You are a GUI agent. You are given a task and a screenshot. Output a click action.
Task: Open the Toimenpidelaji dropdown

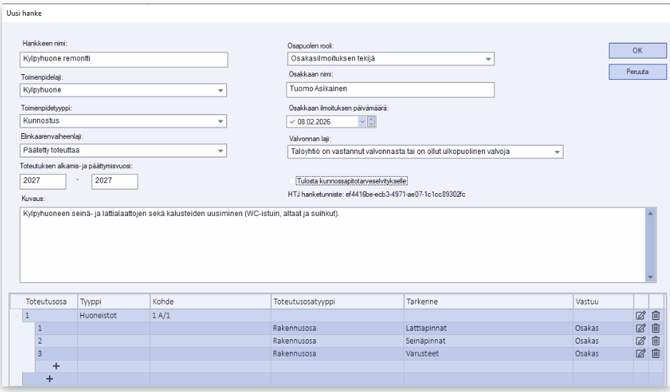(220, 90)
